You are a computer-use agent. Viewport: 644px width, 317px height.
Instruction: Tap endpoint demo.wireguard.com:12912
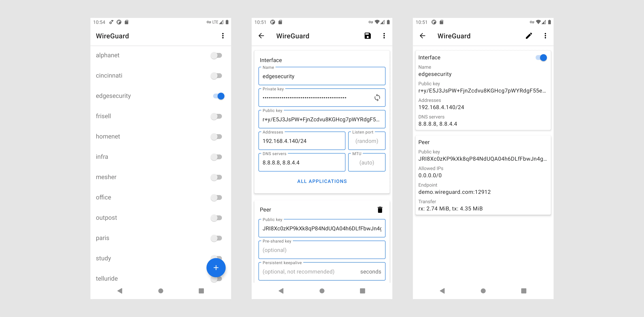pyautogui.click(x=455, y=192)
